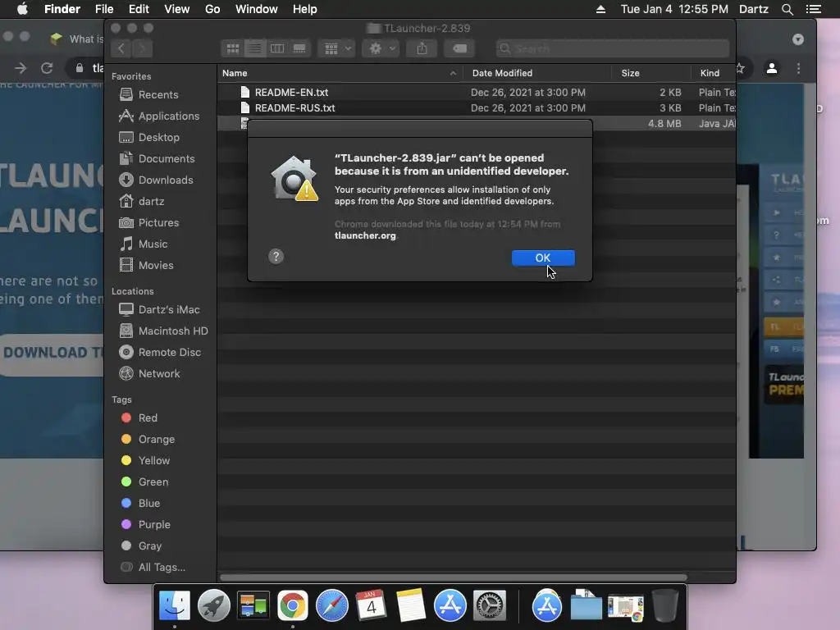Switch Finder to column view

pos(277,48)
